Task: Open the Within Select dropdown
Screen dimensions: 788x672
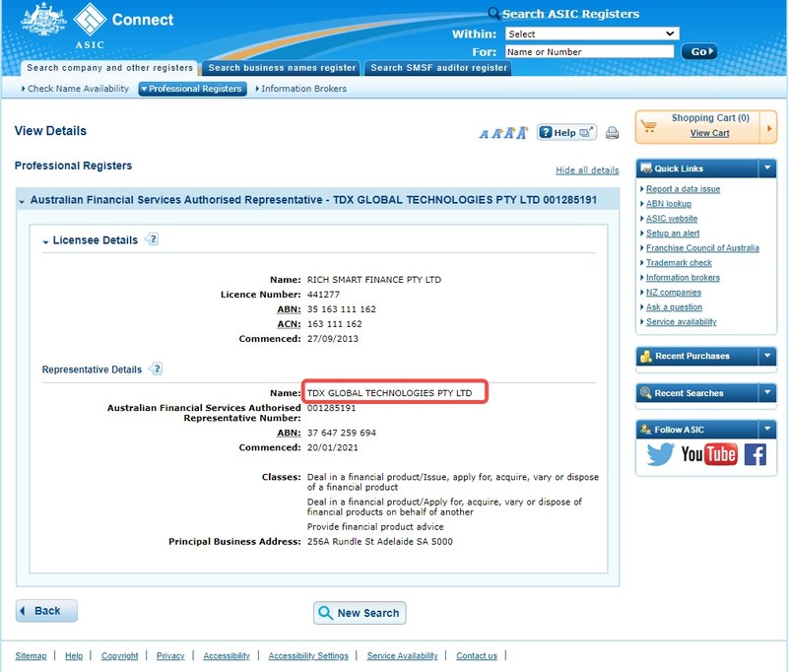Action: (x=592, y=34)
